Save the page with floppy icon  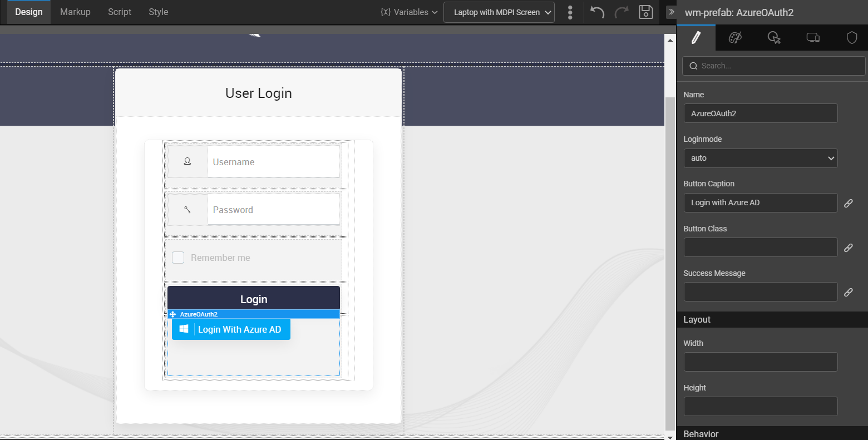[645, 12]
